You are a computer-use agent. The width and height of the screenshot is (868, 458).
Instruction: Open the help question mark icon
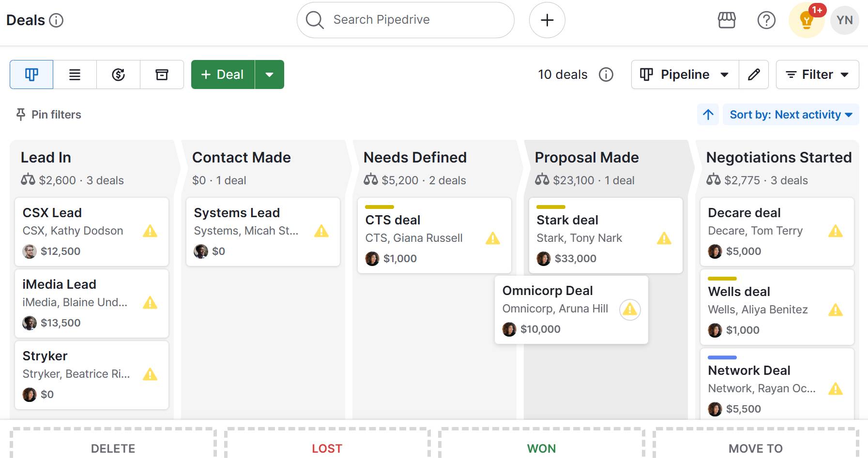pos(766,20)
